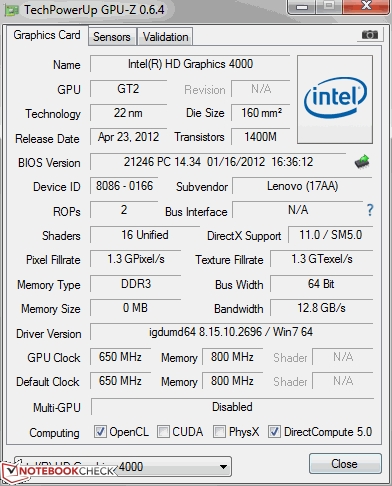
Task: Minimize the GPU-Z window
Action: [x=302, y=7]
